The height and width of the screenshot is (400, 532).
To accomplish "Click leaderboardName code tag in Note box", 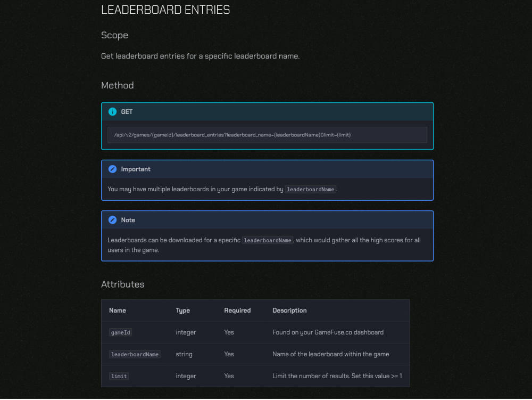I will coord(268,240).
